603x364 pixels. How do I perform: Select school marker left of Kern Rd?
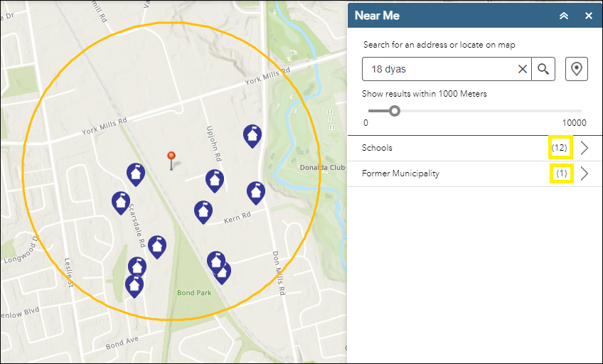point(203,212)
